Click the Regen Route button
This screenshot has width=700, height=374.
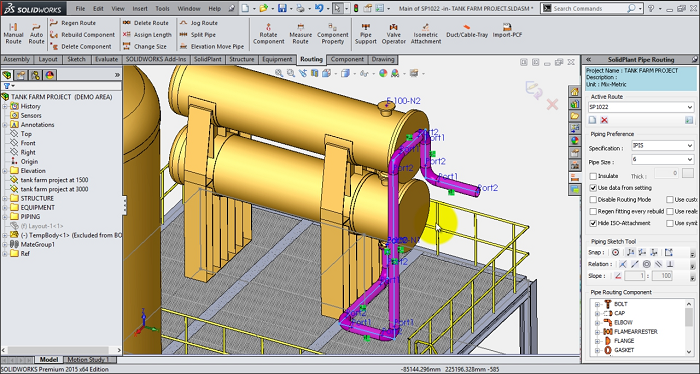tap(73, 23)
